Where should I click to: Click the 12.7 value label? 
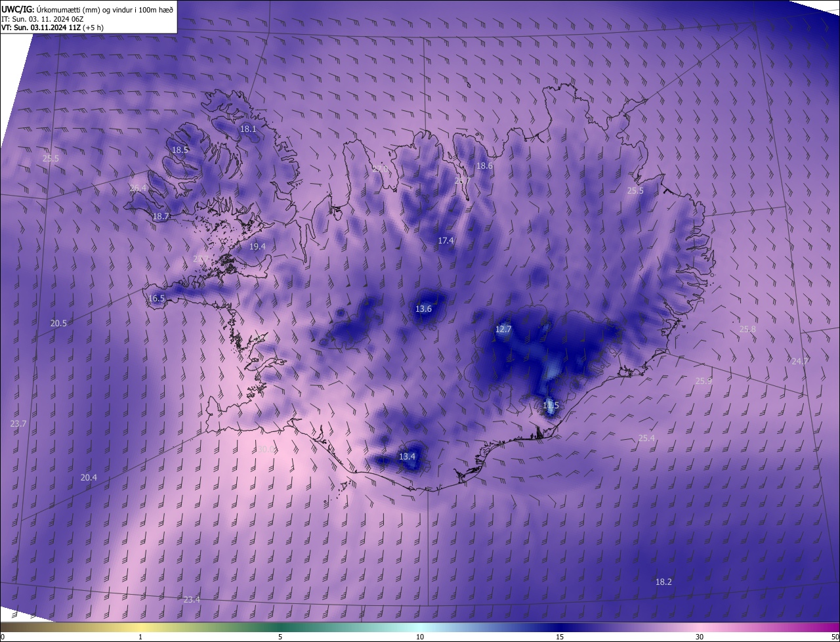click(503, 330)
